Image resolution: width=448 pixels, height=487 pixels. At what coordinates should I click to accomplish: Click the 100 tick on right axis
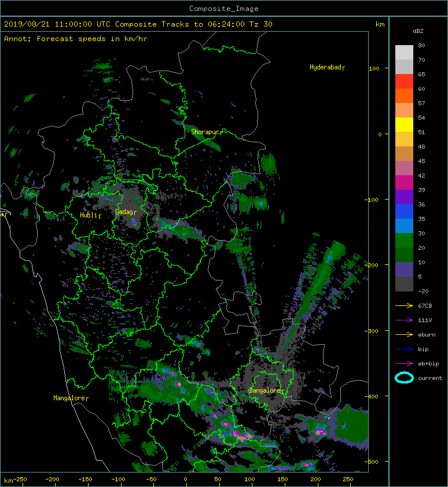(x=374, y=69)
